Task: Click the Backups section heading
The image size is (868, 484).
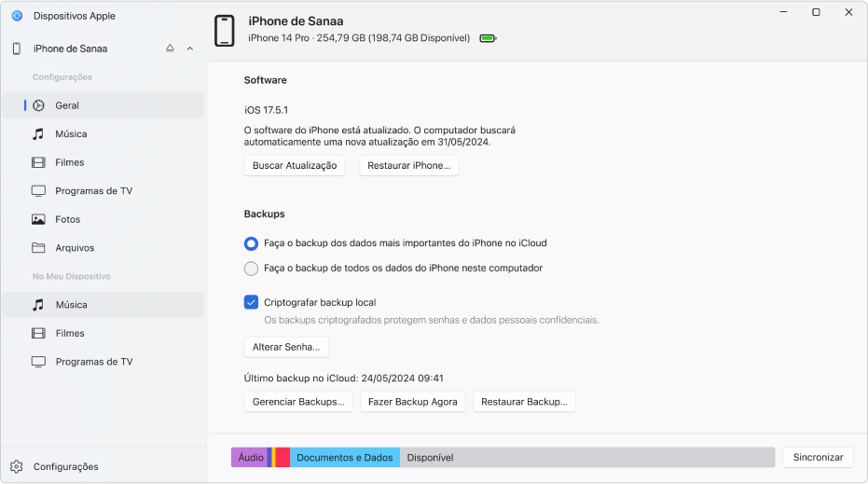Action: pos(264,214)
